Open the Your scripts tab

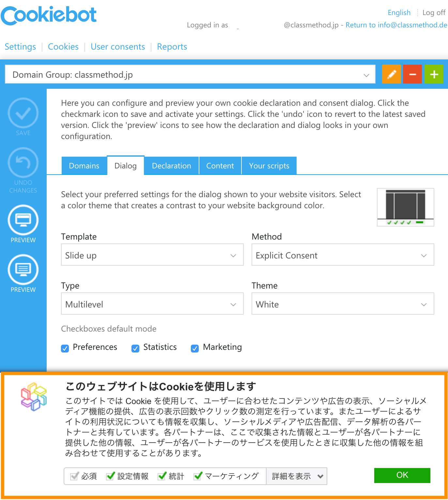269,166
